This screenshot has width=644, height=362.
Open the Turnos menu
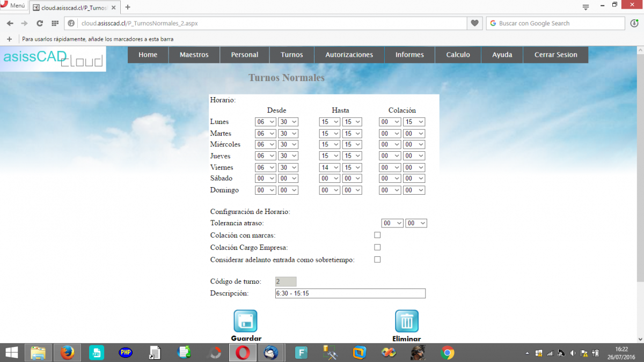(292, 55)
